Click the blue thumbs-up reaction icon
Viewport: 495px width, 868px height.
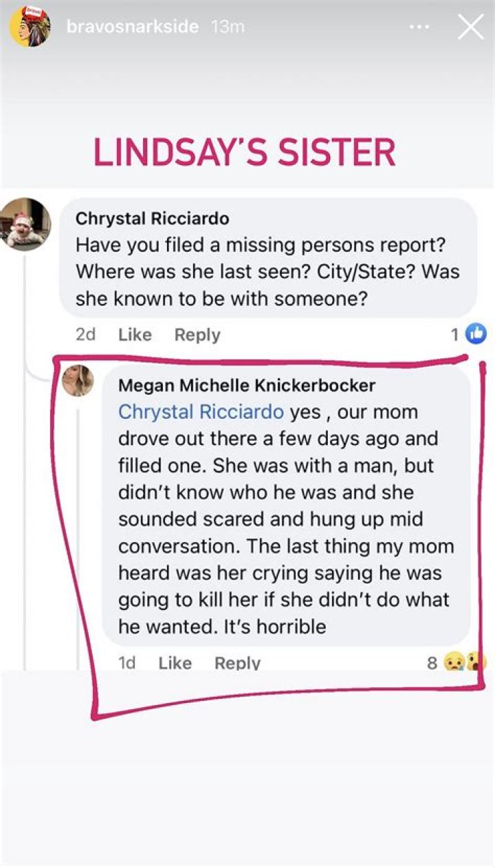click(476, 334)
